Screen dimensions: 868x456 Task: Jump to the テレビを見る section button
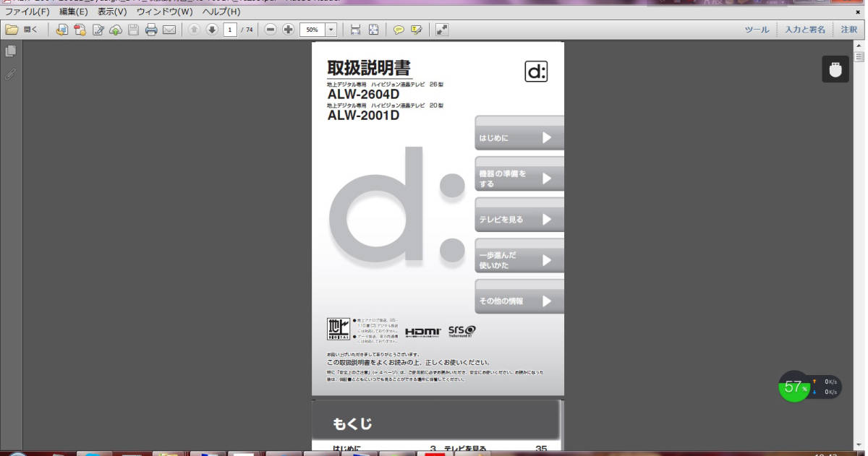pos(519,215)
